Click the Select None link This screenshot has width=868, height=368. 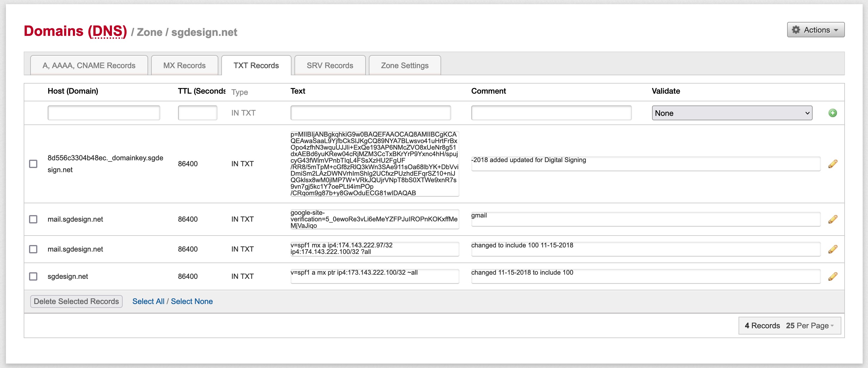tap(191, 301)
